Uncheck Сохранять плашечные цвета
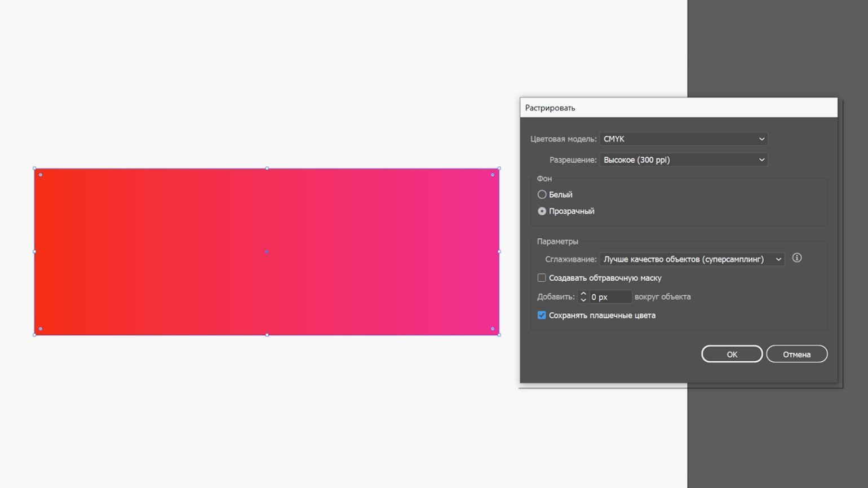The image size is (868, 488). tap(542, 316)
